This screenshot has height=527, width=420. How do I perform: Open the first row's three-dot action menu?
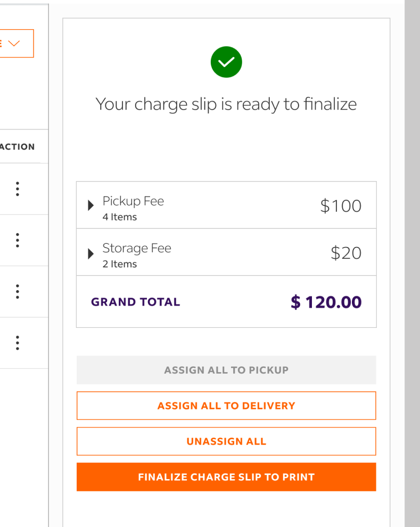(x=18, y=189)
